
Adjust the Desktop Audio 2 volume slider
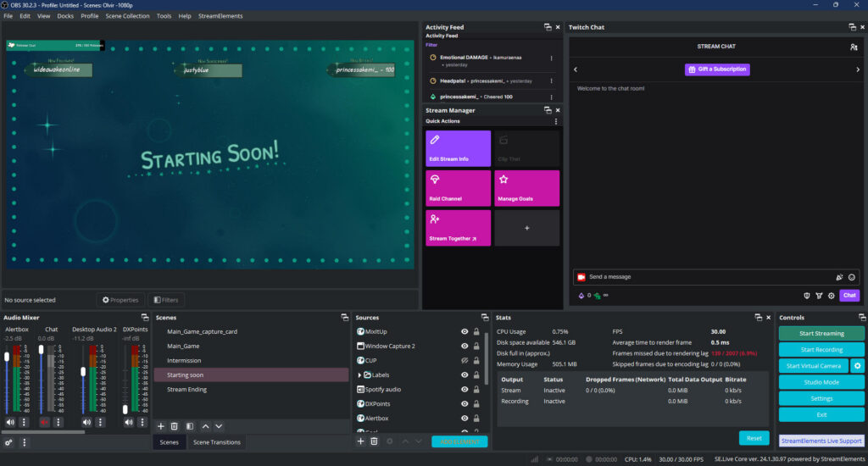[82, 372]
